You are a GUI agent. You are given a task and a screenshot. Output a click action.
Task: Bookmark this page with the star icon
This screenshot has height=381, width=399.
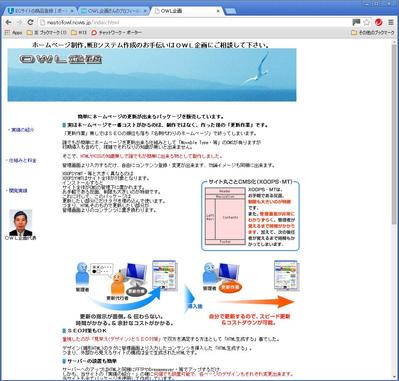[x=367, y=22]
